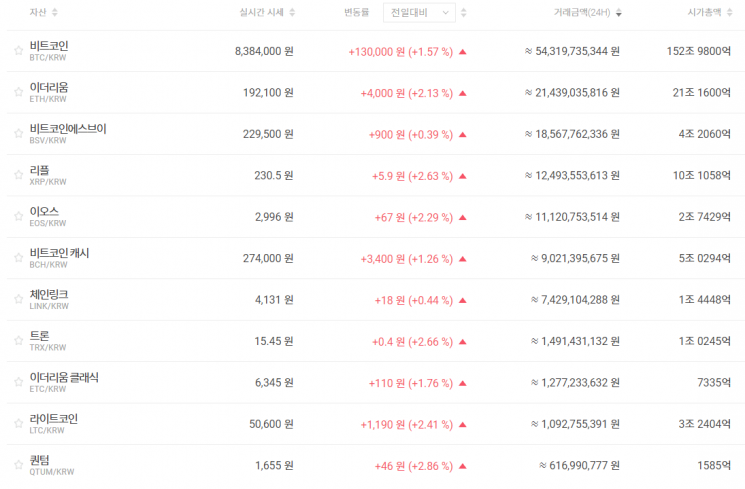Open the 리플 asset name

point(39,170)
